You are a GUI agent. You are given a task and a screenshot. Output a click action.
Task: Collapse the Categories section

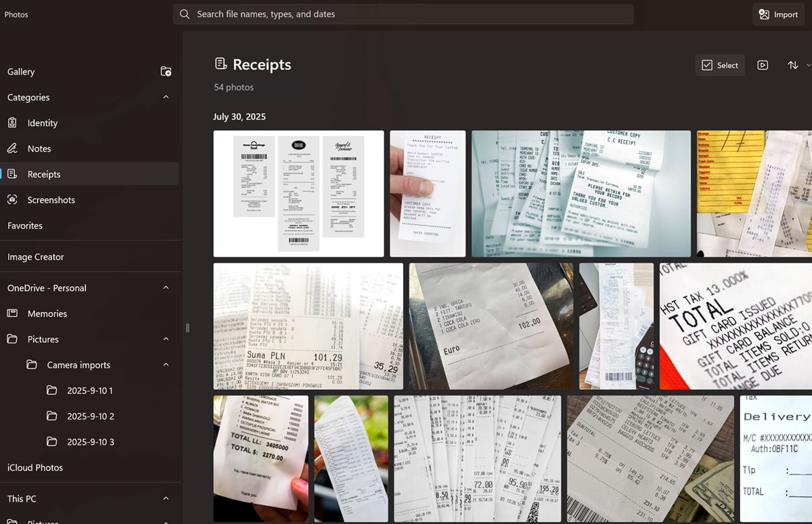click(x=166, y=97)
